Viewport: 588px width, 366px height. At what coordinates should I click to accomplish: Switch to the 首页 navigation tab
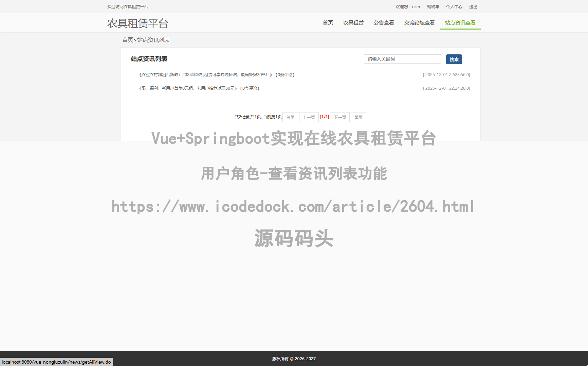pos(328,22)
